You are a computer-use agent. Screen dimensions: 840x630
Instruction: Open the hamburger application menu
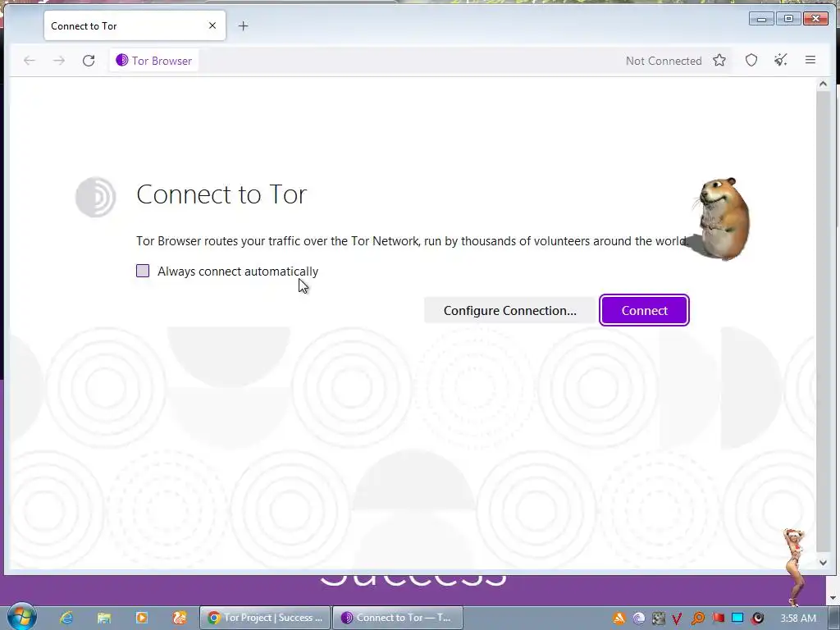click(x=810, y=60)
